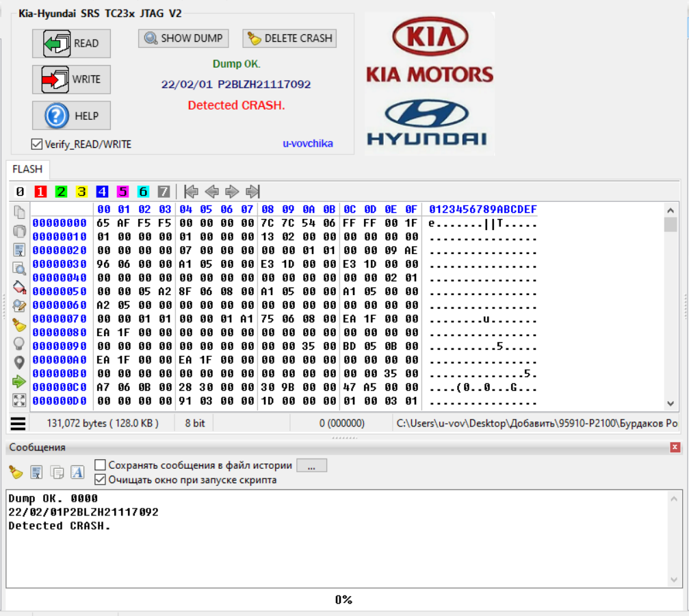
Task: Select yellow color marker 3
Action: [x=81, y=192]
